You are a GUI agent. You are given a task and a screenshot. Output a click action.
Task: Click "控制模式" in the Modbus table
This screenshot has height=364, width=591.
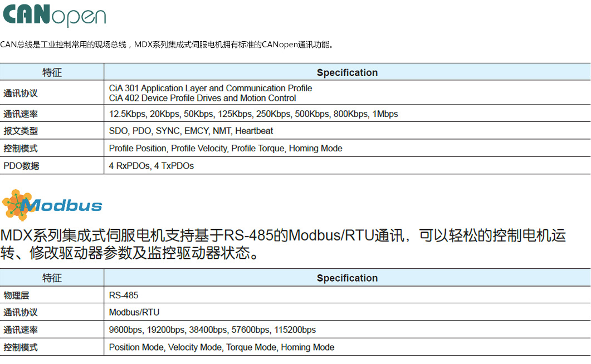tap(21, 347)
